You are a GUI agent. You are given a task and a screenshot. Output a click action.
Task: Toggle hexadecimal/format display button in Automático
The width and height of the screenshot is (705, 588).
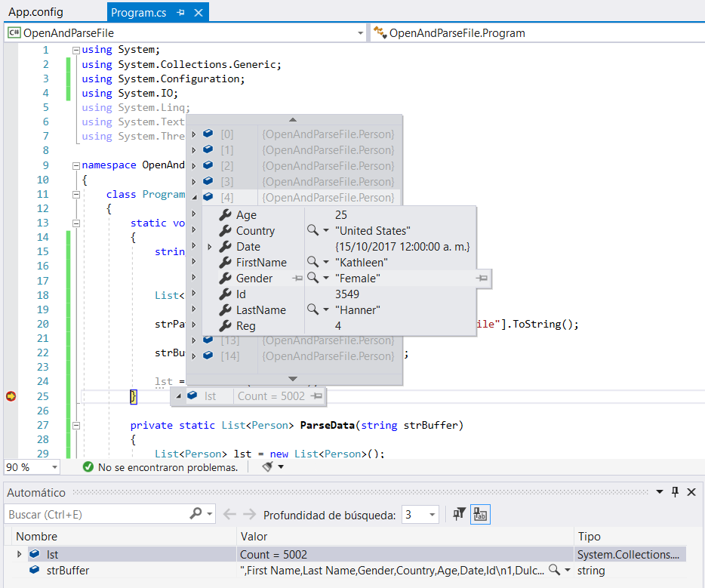[x=480, y=514]
